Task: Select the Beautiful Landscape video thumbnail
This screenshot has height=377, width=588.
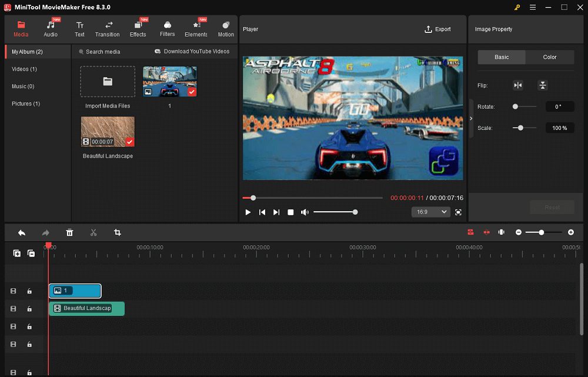Action: pos(108,132)
